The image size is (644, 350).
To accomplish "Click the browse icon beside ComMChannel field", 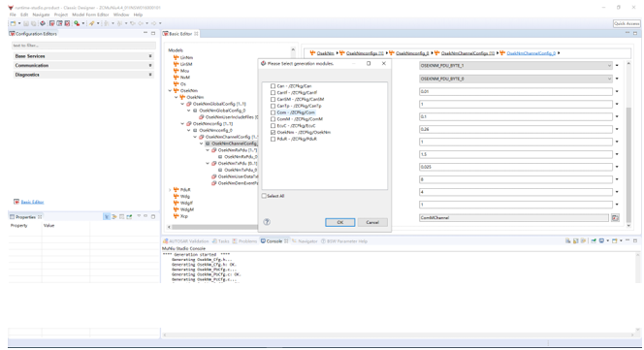I will coord(615,218).
